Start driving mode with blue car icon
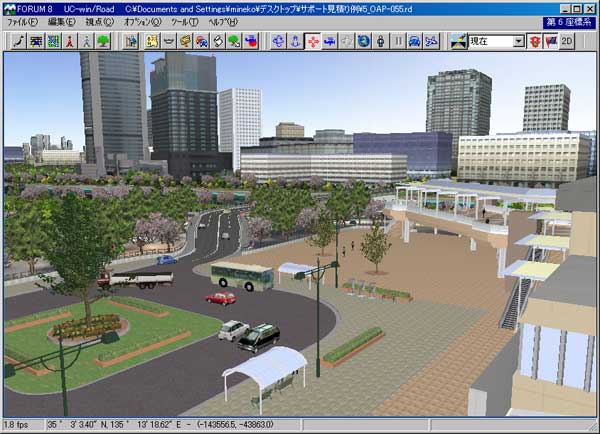 414,41
